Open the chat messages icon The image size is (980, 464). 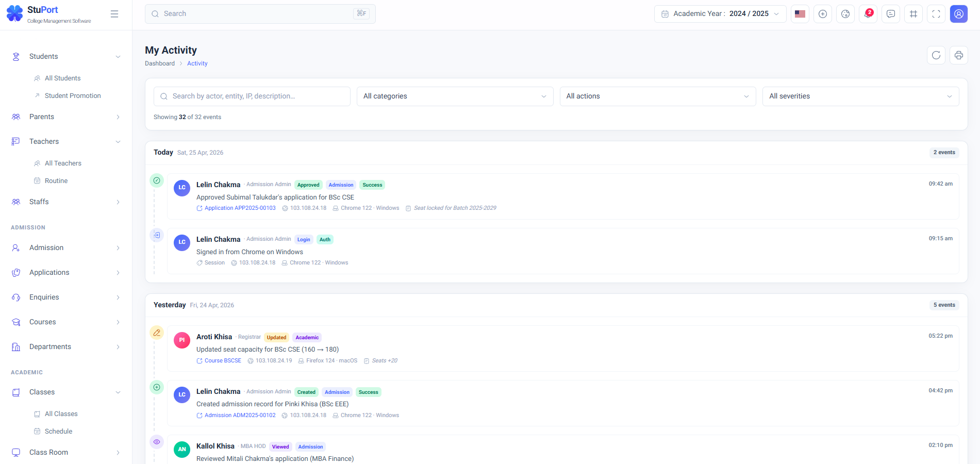click(x=891, y=14)
